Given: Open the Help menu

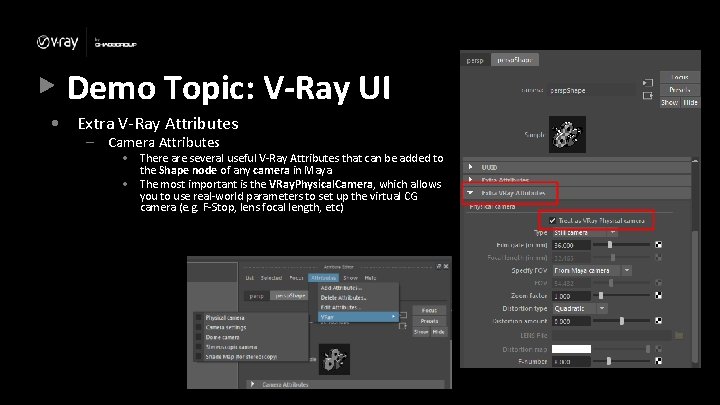Looking at the screenshot, I should click(x=370, y=278).
